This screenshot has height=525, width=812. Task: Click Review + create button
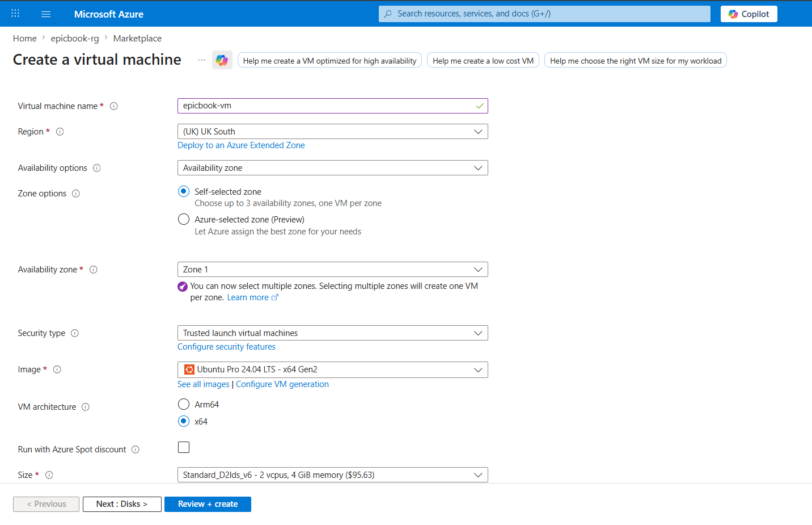[208, 504]
